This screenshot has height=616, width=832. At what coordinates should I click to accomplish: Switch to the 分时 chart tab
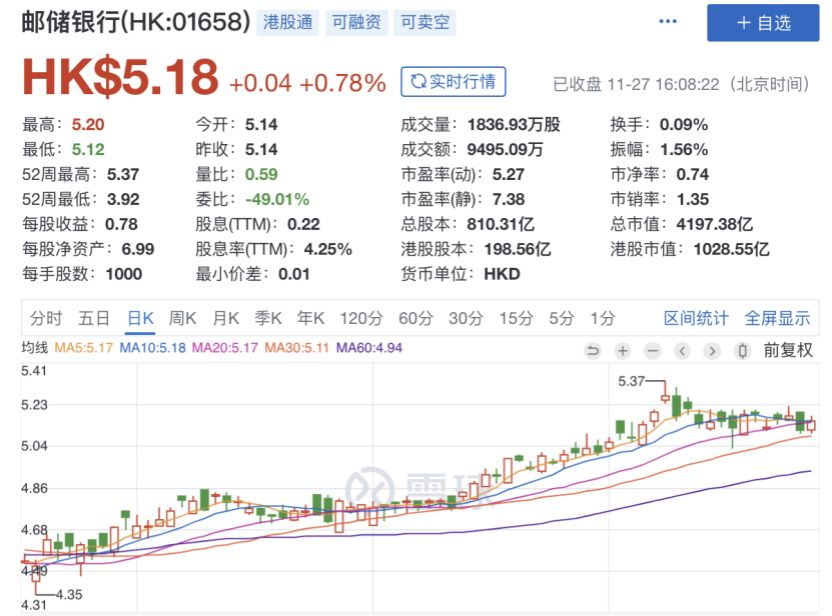click(46, 318)
